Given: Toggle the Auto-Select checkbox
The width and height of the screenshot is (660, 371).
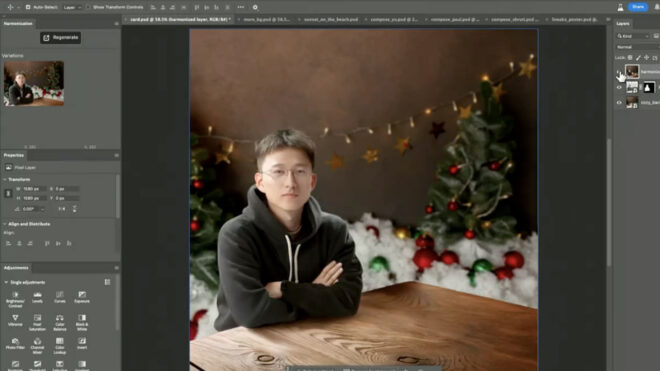Looking at the screenshot, I should [x=28, y=7].
